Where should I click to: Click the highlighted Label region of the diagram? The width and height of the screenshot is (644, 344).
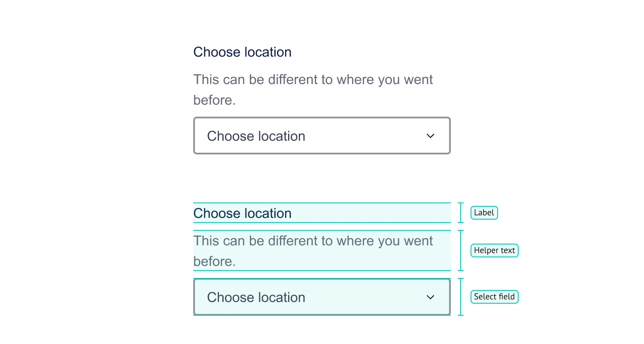(x=322, y=212)
